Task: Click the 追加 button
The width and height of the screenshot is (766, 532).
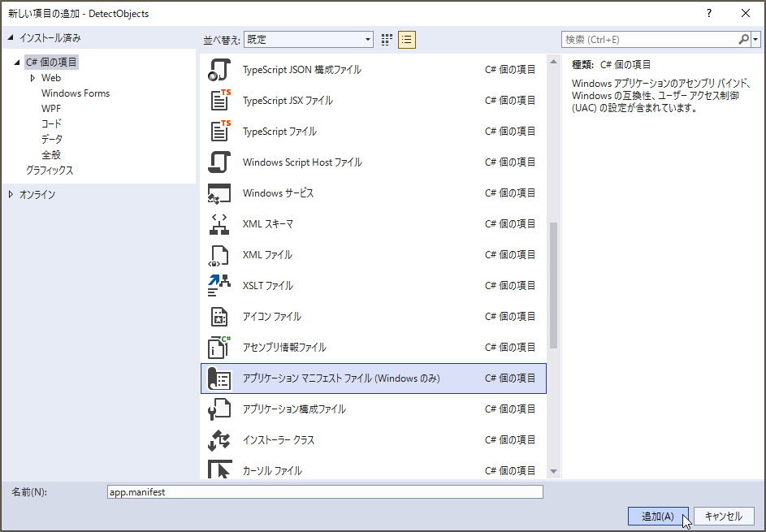Action: (x=658, y=516)
